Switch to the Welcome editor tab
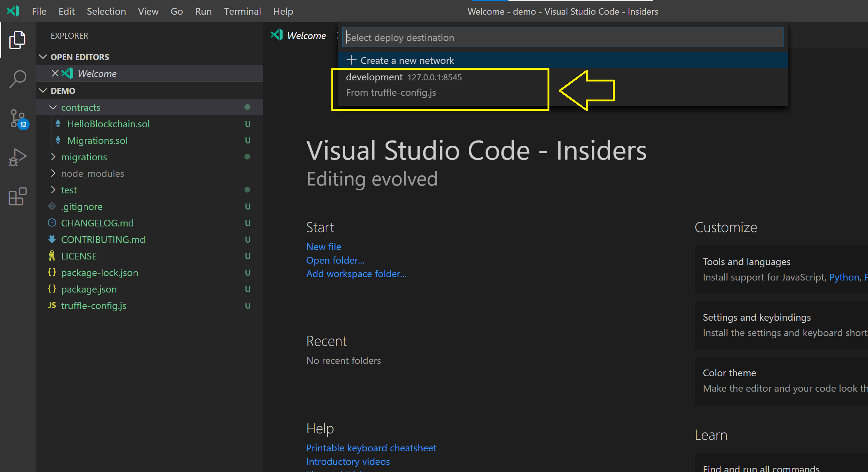The height and width of the screenshot is (472, 868). click(x=300, y=36)
